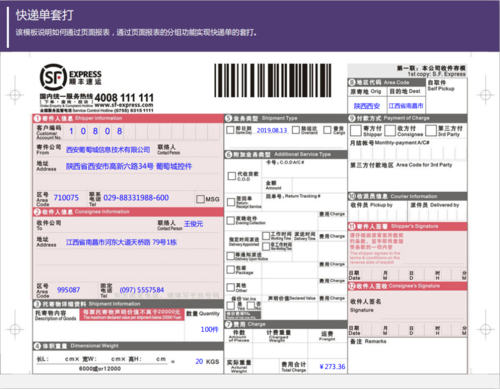Check the 重货 Cargo box
The image size is (500, 389).
coord(327,130)
